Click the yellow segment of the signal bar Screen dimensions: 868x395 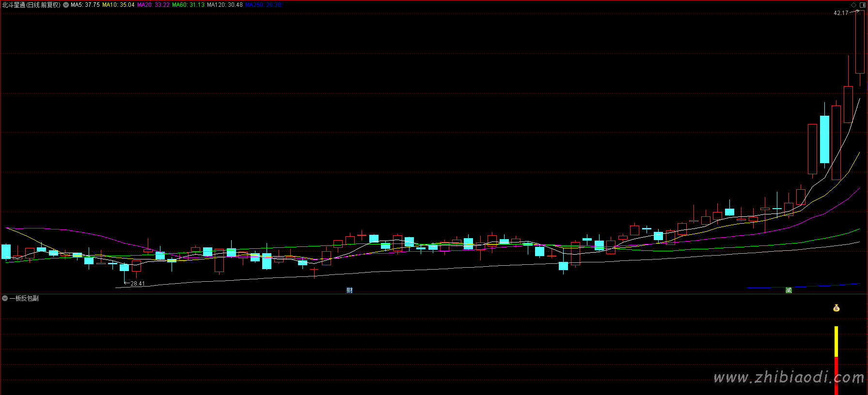coord(836,341)
